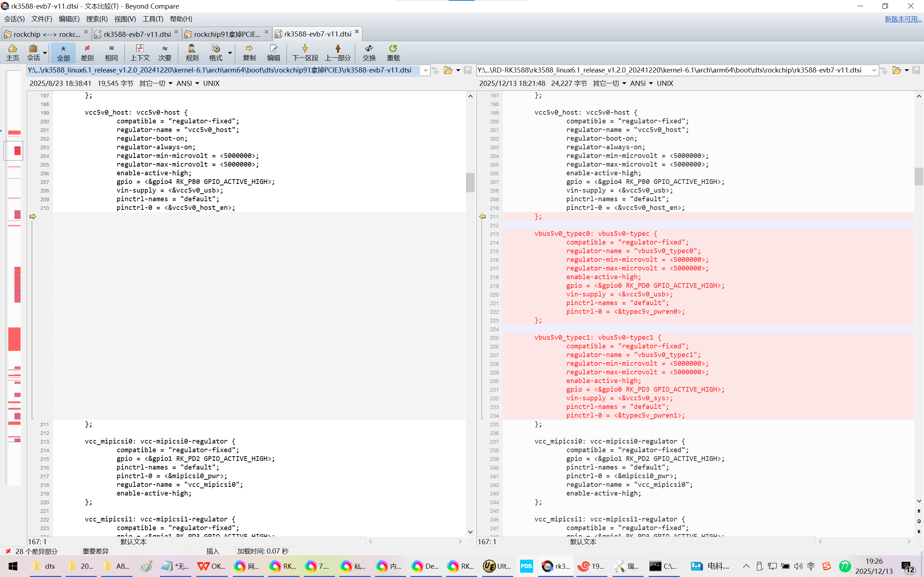Toggle the 差别 show differences filter
The height and width of the screenshot is (577, 924).
(x=87, y=53)
